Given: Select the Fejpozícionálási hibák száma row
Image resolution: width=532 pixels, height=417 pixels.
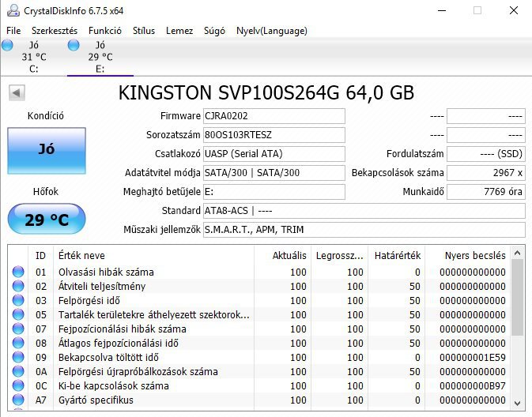Looking at the screenshot, I should [258, 329].
